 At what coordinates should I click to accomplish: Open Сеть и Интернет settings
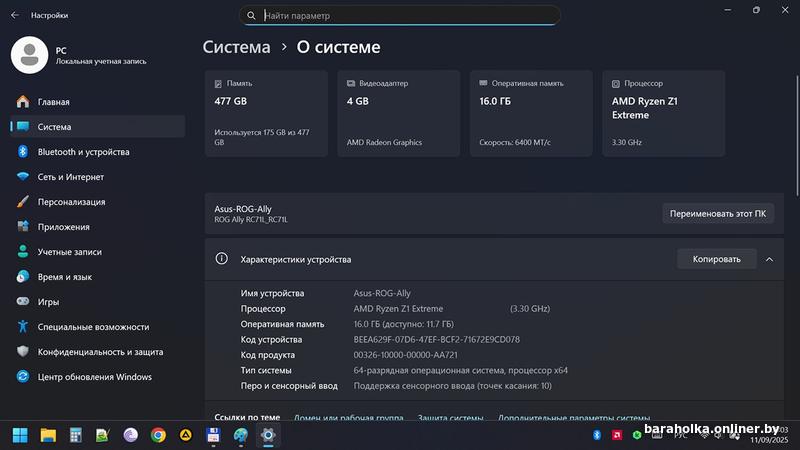click(x=98, y=177)
